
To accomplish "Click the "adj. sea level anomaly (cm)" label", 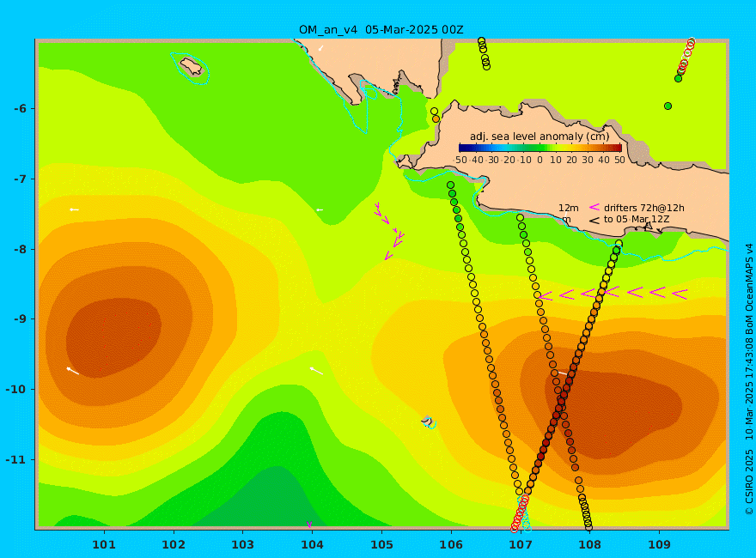I will tap(540, 136).
